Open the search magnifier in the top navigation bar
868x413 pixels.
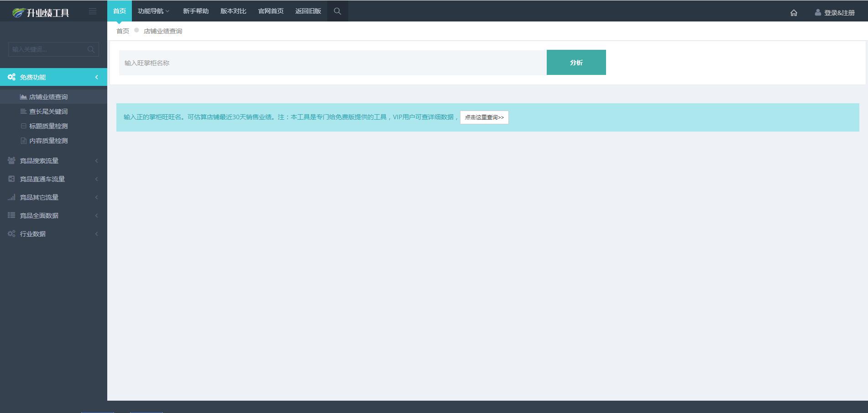pos(337,11)
